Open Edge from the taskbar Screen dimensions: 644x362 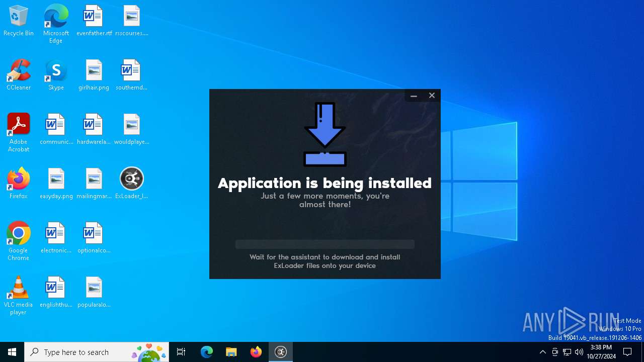207,352
